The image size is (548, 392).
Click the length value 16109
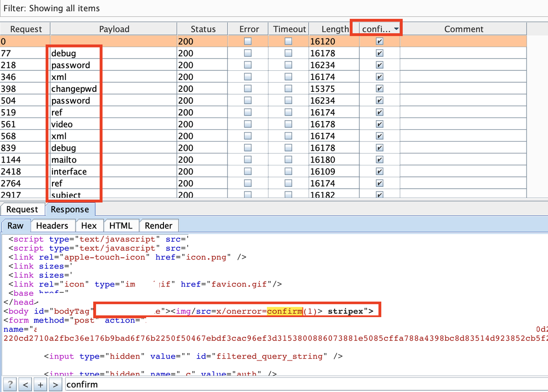click(x=322, y=171)
